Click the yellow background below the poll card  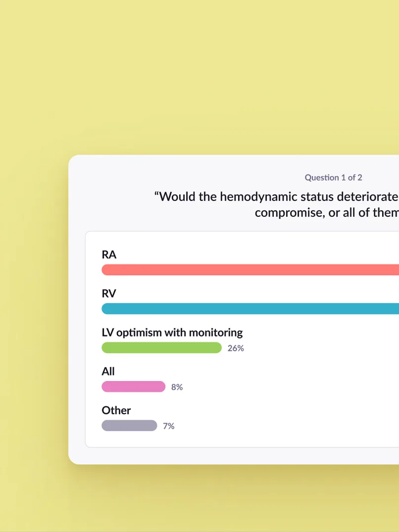pos(198,500)
